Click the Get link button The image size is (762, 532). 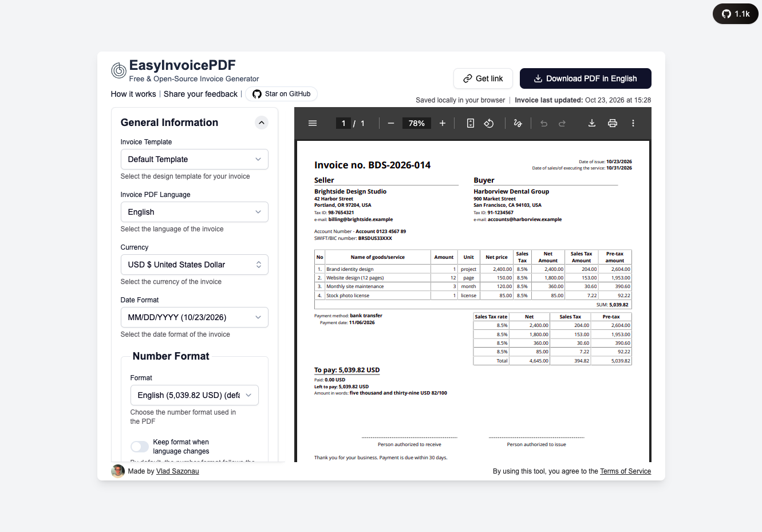point(483,78)
